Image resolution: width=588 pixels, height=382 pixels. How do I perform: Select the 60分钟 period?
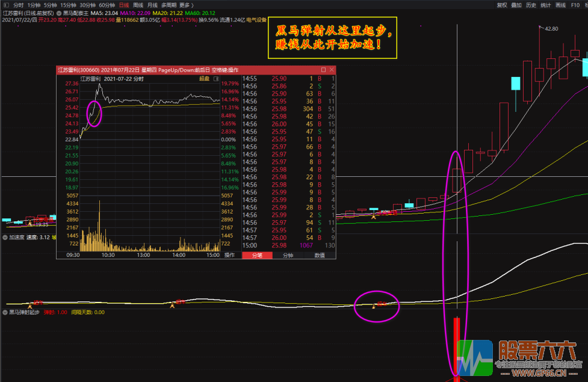107,5
